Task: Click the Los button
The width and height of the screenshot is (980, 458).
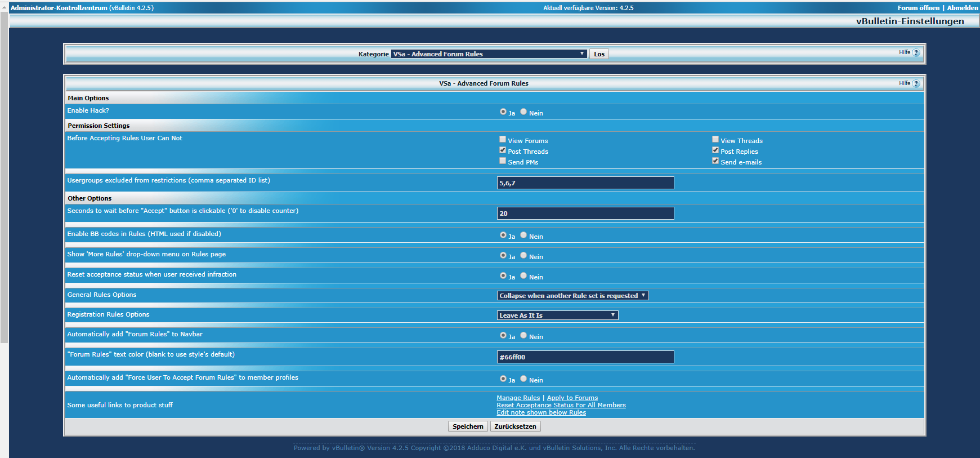Action: 599,54
